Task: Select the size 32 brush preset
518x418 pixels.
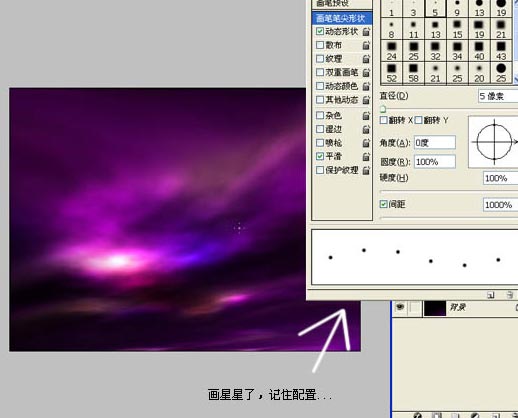Action: (435, 51)
